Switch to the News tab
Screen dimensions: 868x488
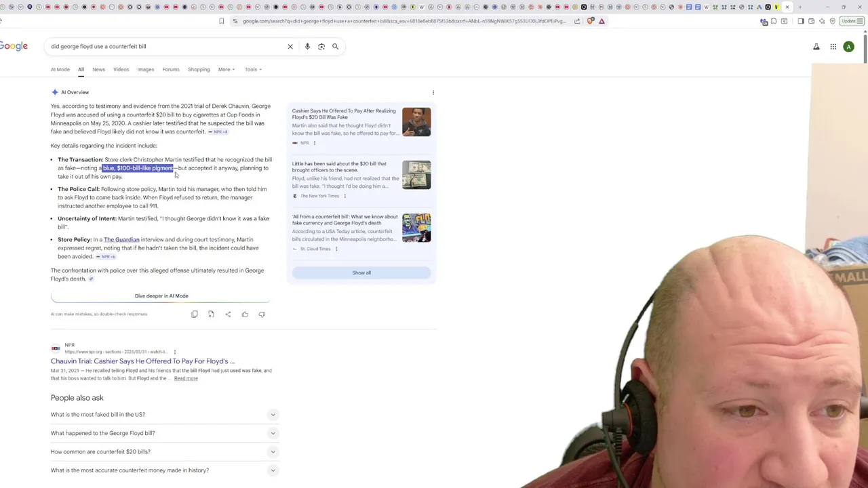tap(99, 69)
